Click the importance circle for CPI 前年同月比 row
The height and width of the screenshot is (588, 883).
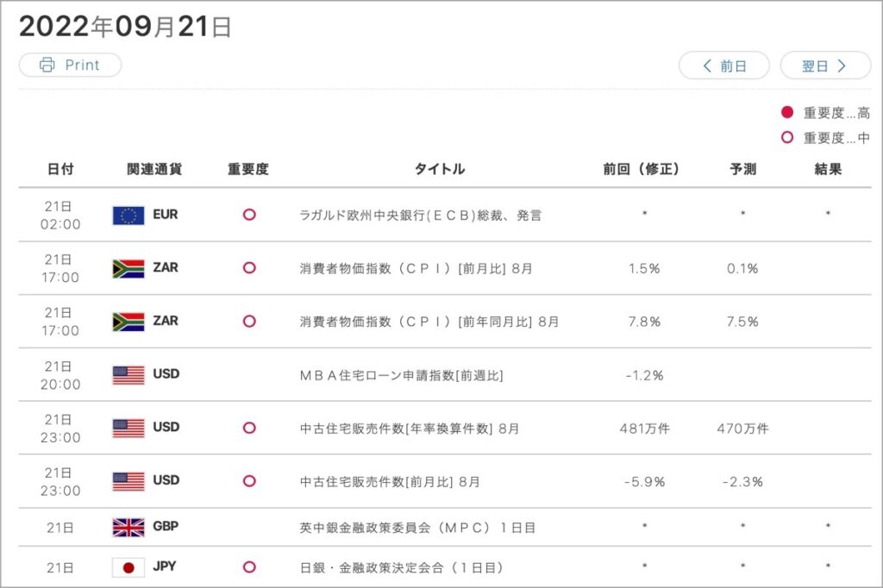point(249,321)
